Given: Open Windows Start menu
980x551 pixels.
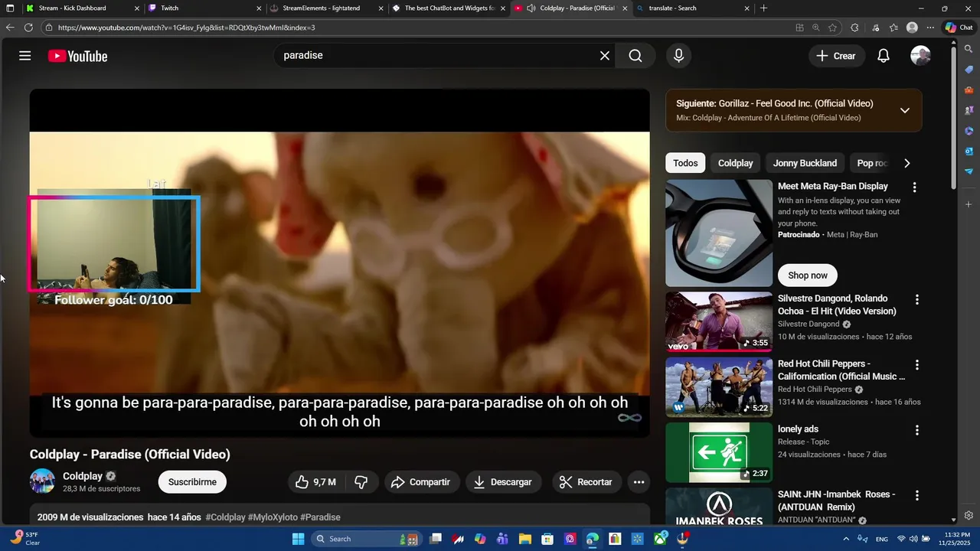Looking at the screenshot, I should coord(298,539).
